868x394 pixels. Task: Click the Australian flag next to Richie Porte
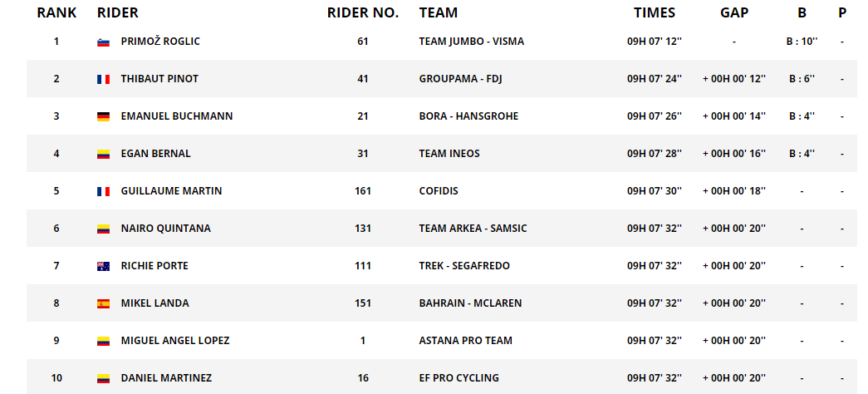pos(103,267)
